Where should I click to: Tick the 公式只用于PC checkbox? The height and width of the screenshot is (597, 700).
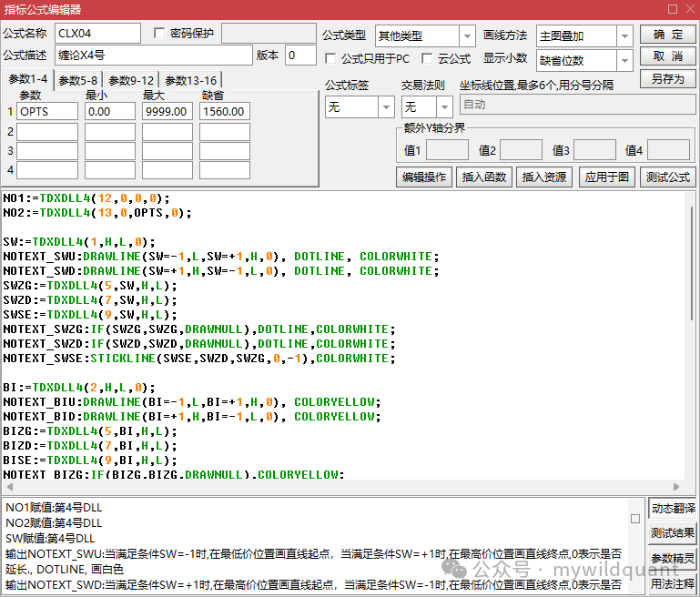tap(330, 58)
